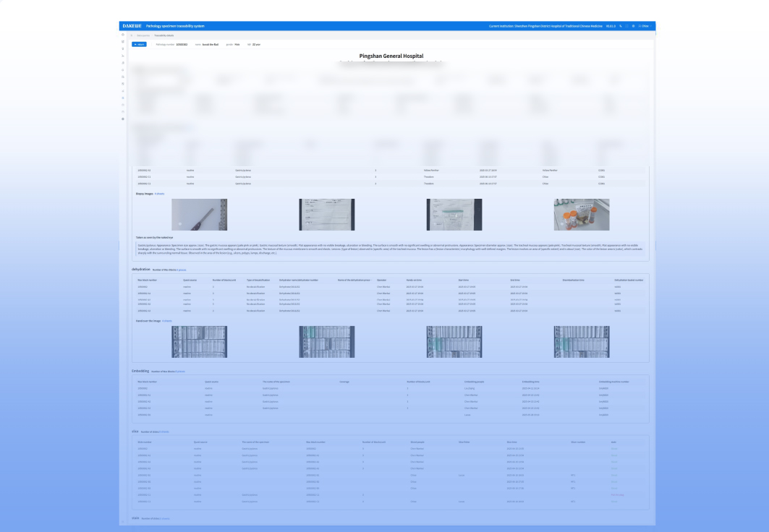Click the embedding wax blocks count link

[x=180, y=372]
